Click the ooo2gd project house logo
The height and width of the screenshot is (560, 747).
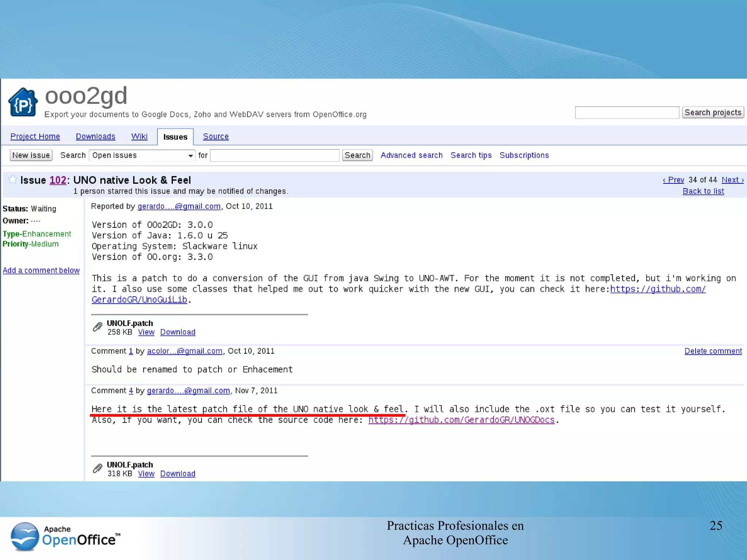click(x=23, y=102)
